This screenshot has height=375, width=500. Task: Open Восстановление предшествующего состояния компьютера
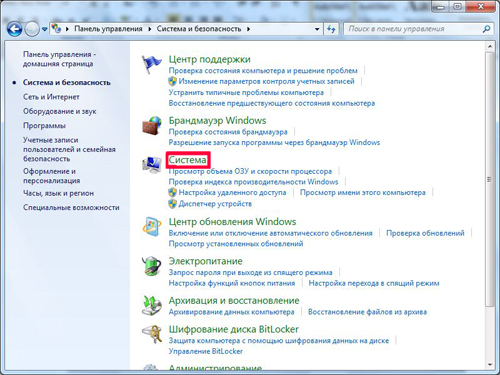click(272, 103)
